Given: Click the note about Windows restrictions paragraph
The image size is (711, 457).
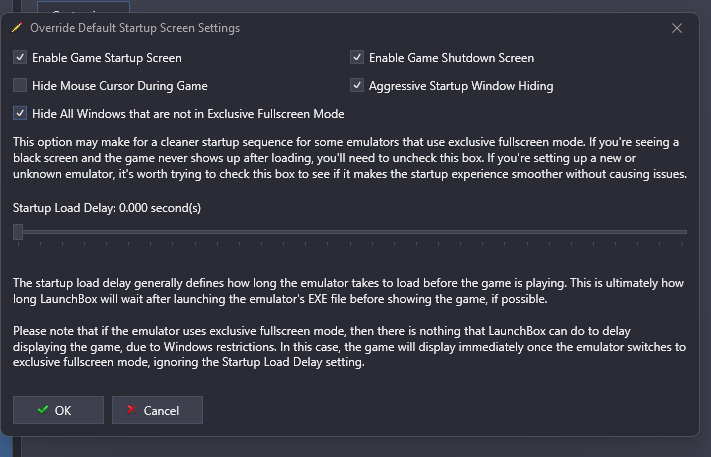Looking at the screenshot, I should click(x=350, y=346).
